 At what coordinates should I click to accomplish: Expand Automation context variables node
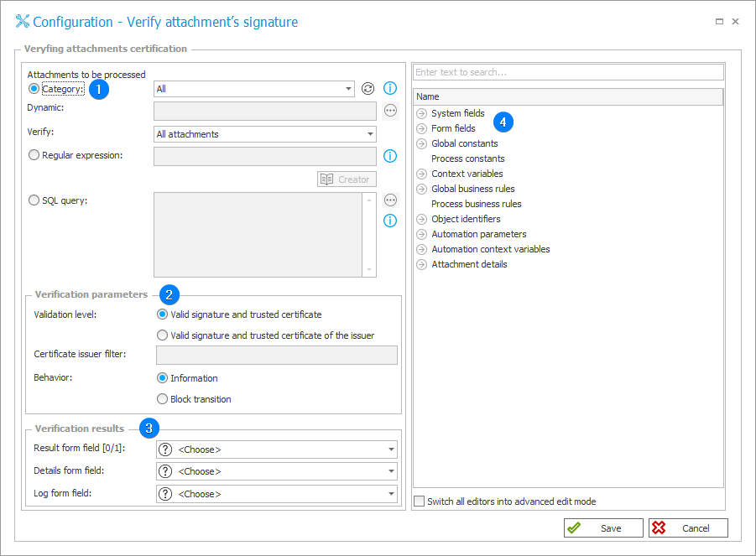(422, 250)
